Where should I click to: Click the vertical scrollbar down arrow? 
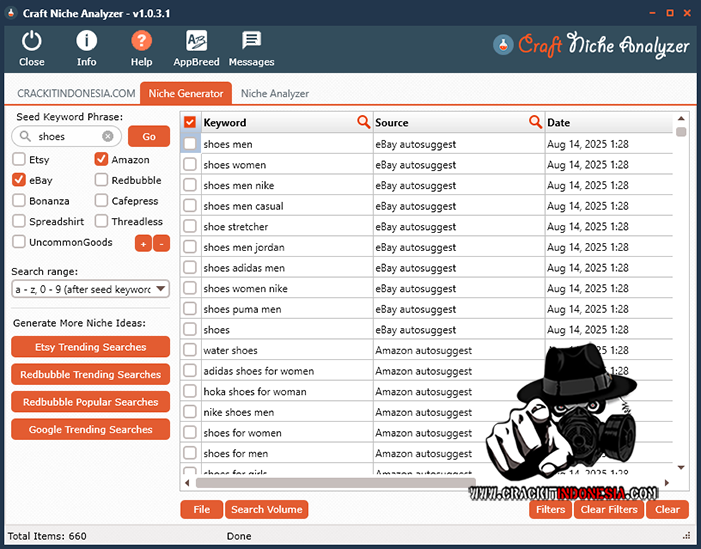click(x=681, y=467)
